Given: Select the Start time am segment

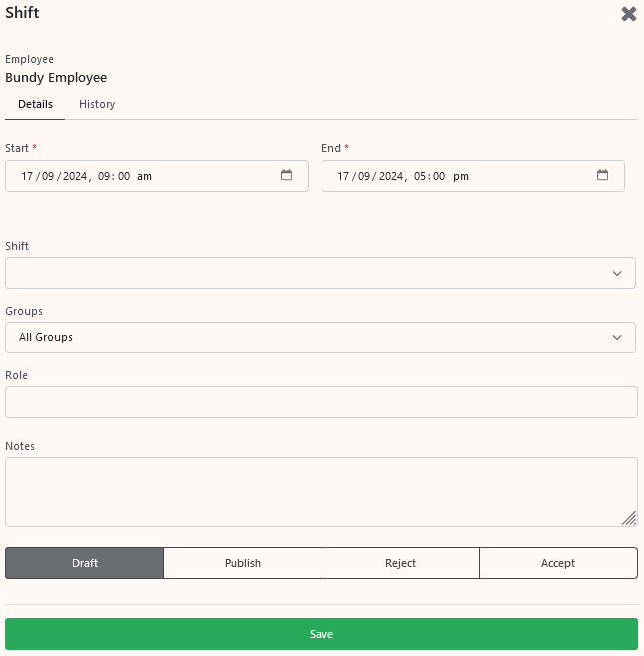Looking at the screenshot, I should coord(144,176).
